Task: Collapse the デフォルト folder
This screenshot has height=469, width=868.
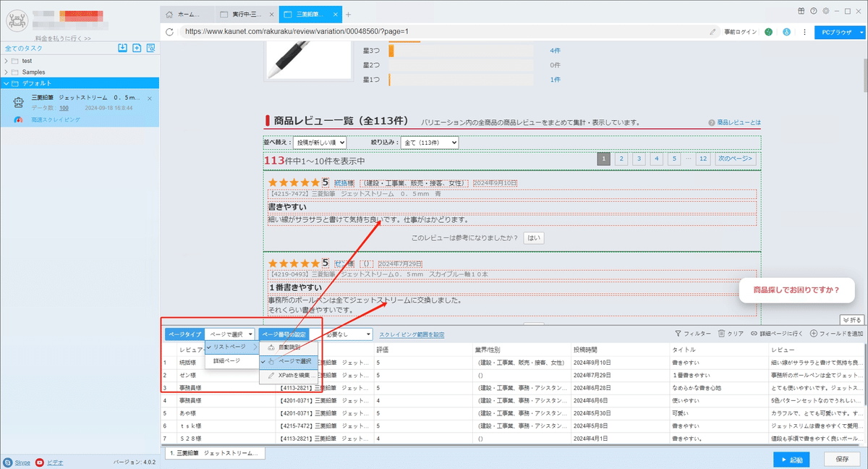Action: pos(6,83)
